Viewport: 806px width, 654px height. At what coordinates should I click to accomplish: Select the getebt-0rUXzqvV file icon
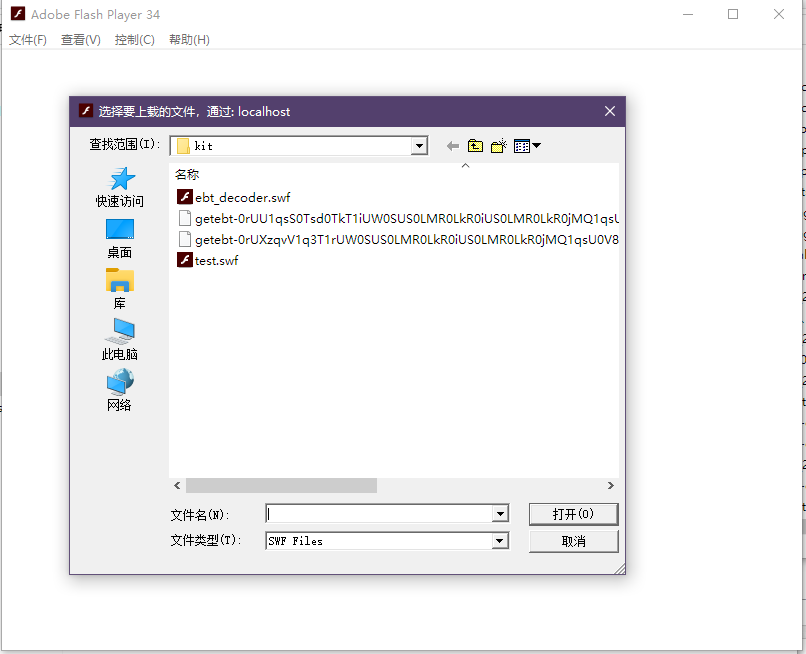tap(185, 240)
